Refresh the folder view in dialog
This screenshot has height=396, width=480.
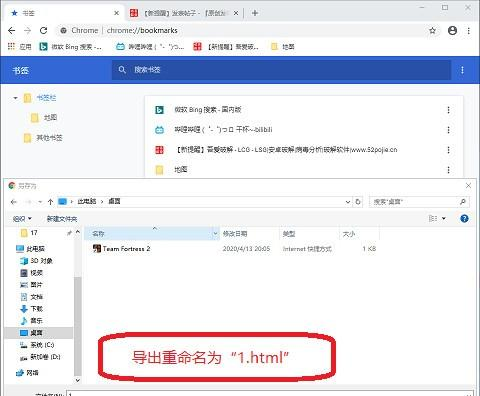click(358, 202)
